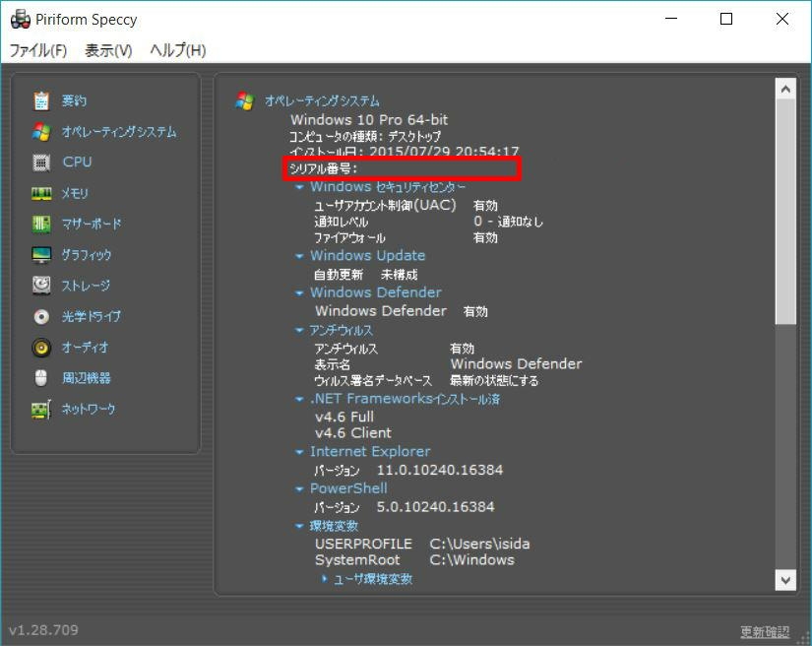Click the scroll down arrow
The width and height of the screenshot is (812, 646).
[785, 580]
